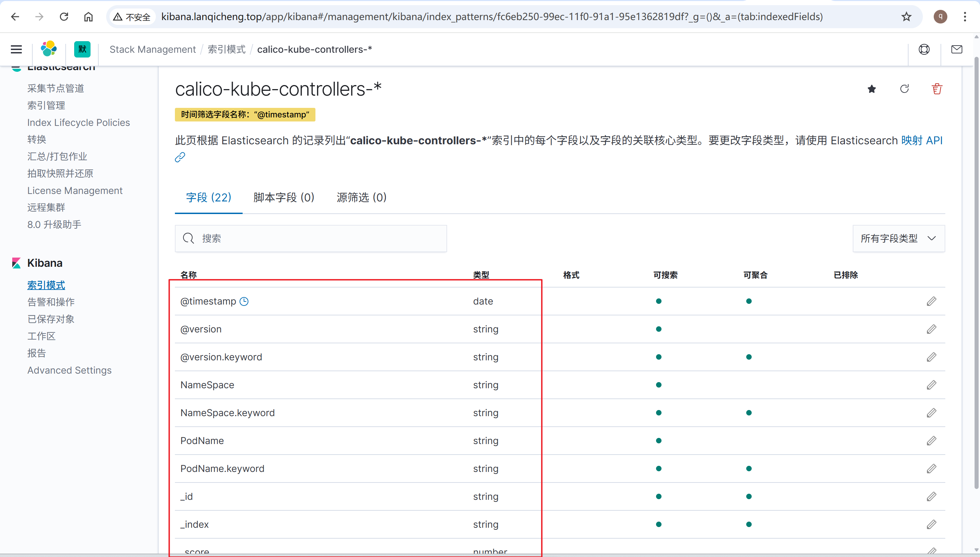The width and height of the screenshot is (980, 557).
Task: Open the browser profile avatar
Action: pyautogui.click(x=940, y=17)
